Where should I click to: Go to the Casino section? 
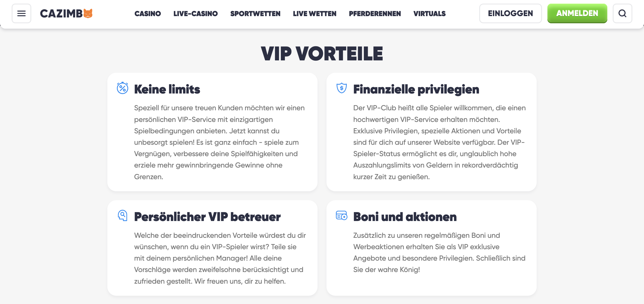pos(148,13)
